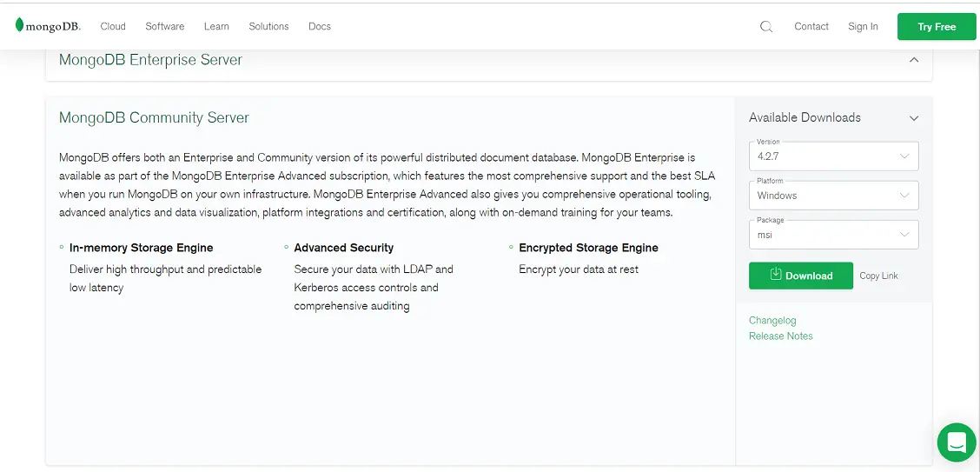
Task: Open the Platform Windows dropdown
Action: point(834,196)
